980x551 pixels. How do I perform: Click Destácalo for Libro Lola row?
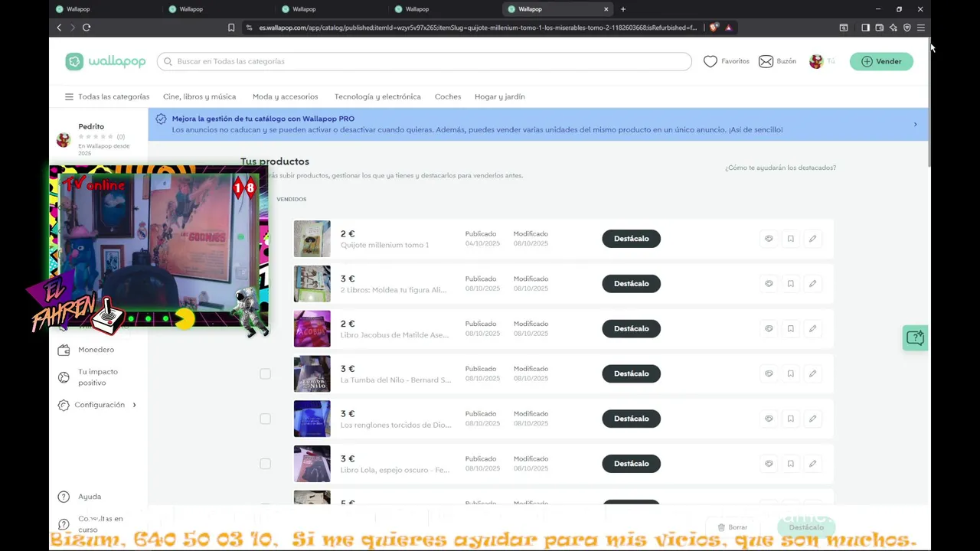[631, 464]
